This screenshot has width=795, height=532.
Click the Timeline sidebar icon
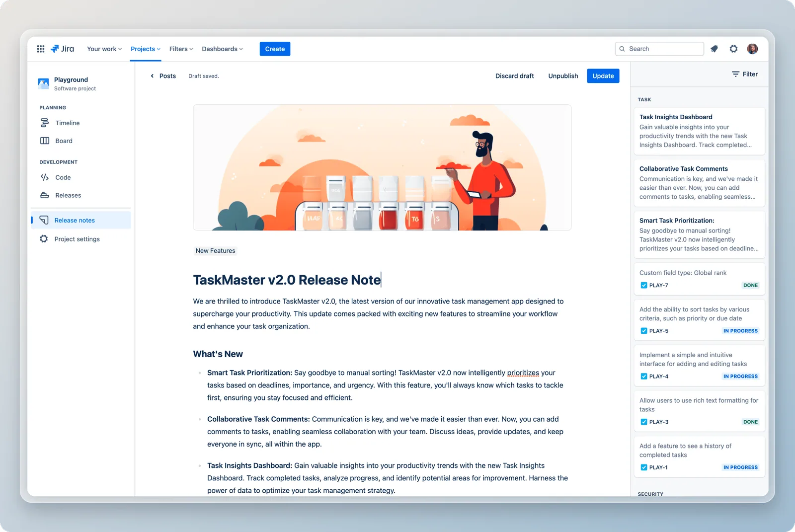click(45, 123)
